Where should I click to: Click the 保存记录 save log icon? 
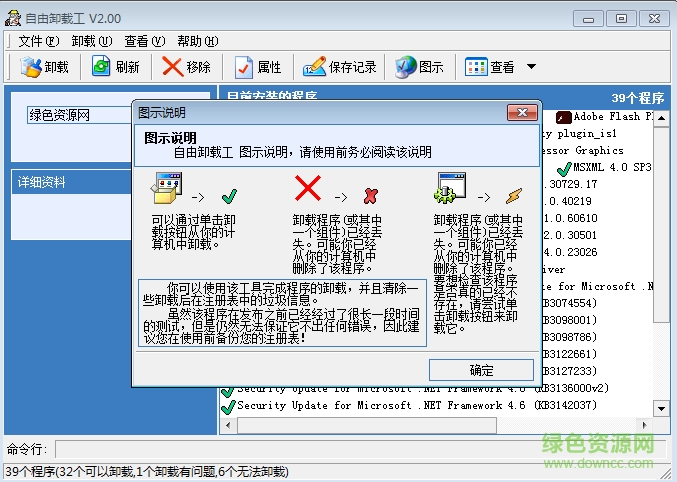(314, 67)
